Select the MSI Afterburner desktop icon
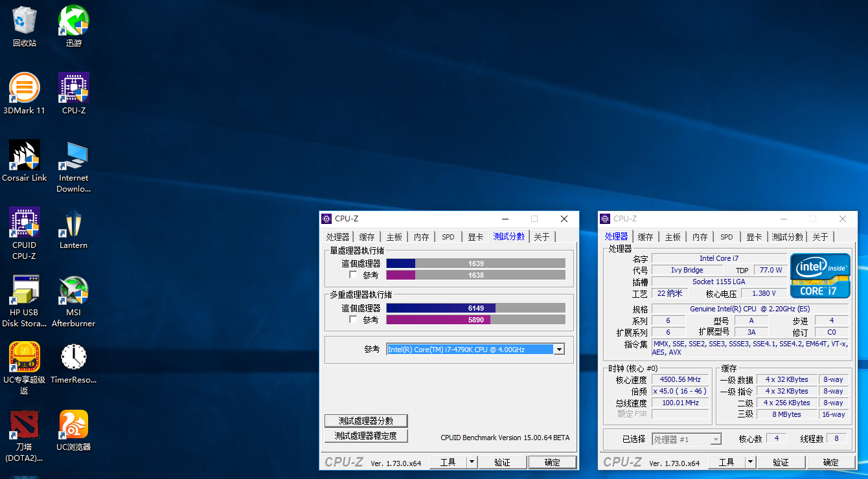The image size is (868, 479). (x=74, y=301)
